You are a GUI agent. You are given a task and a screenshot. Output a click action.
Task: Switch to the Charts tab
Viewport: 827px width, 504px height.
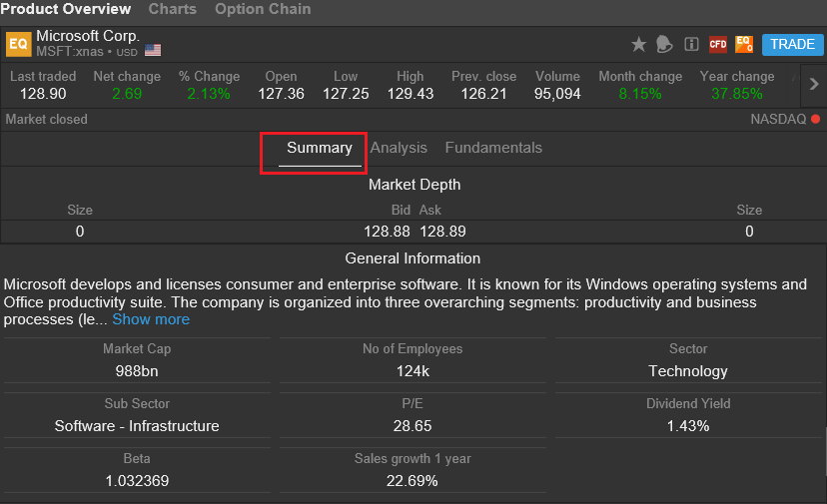173,9
